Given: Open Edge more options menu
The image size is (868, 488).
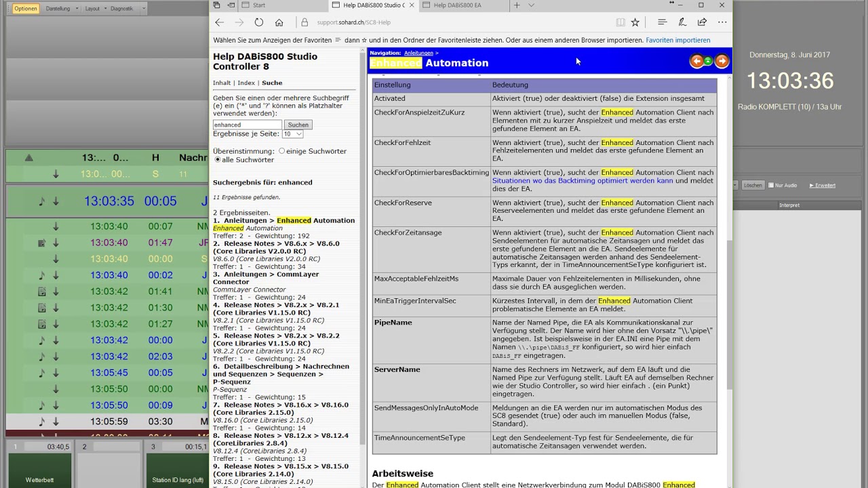Looking at the screenshot, I should click(722, 22).
